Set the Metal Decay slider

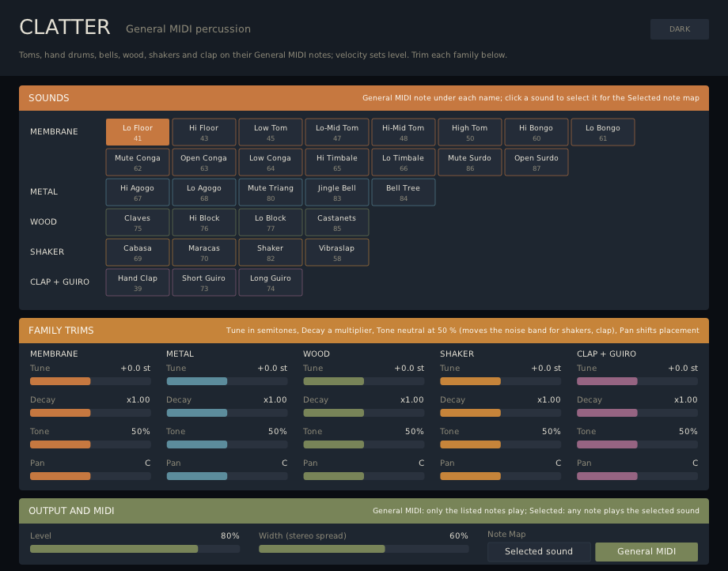(227, 413)
